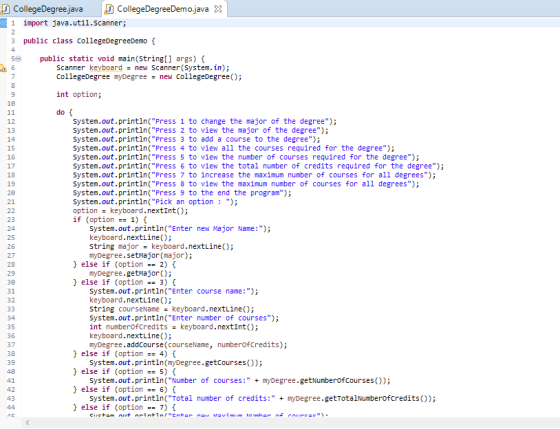Collapse the main method fold marker on line 5
Viewport: 560px width, 429px height.
18,59
